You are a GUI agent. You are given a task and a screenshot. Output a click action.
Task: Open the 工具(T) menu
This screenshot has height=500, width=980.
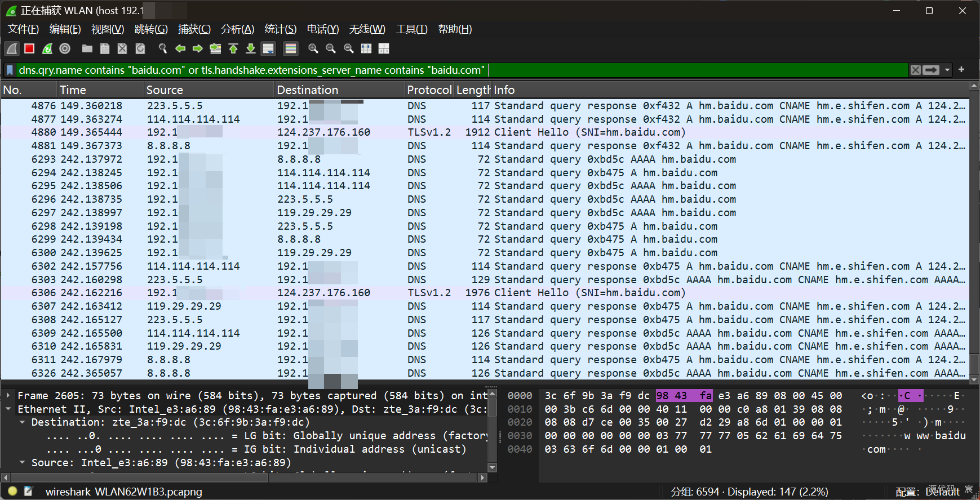(411, 29)
